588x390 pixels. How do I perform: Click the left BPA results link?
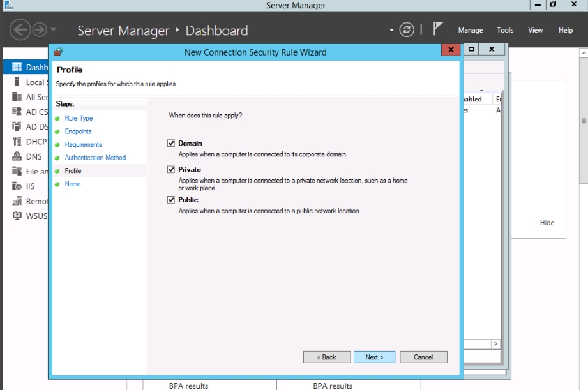click(188, 386)
